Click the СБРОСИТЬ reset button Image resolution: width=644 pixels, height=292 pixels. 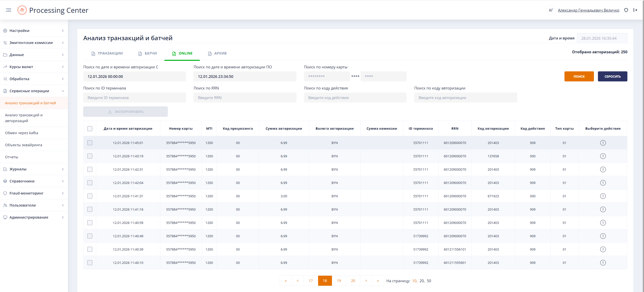tap(612, 76)
